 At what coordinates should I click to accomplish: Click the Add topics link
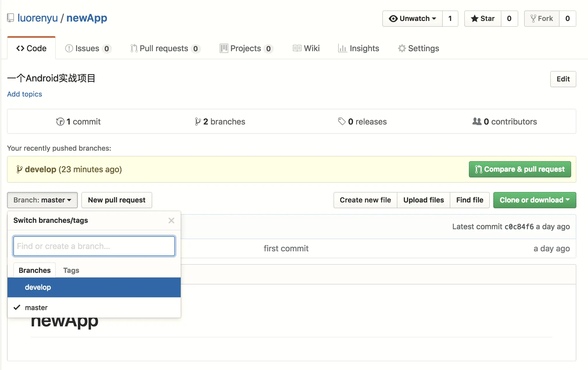tap(24, 94)
